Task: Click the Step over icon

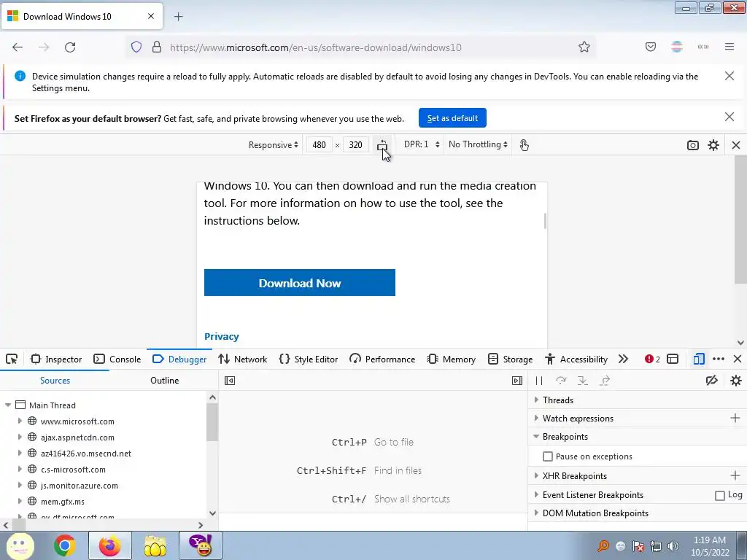Action: pos(561,381)
